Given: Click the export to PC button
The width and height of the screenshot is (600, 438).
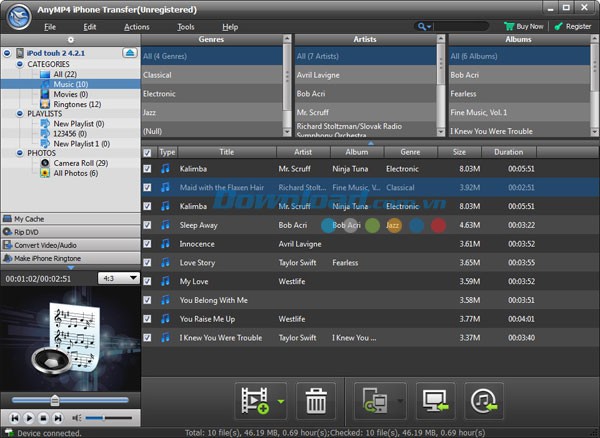Looking at the screenshot, I should point(435,402).
